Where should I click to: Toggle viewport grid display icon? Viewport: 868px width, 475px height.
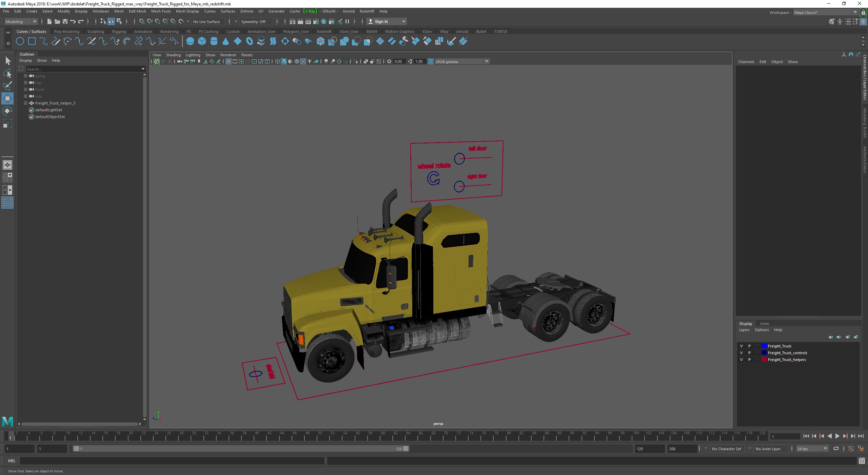tap(228, 61)
